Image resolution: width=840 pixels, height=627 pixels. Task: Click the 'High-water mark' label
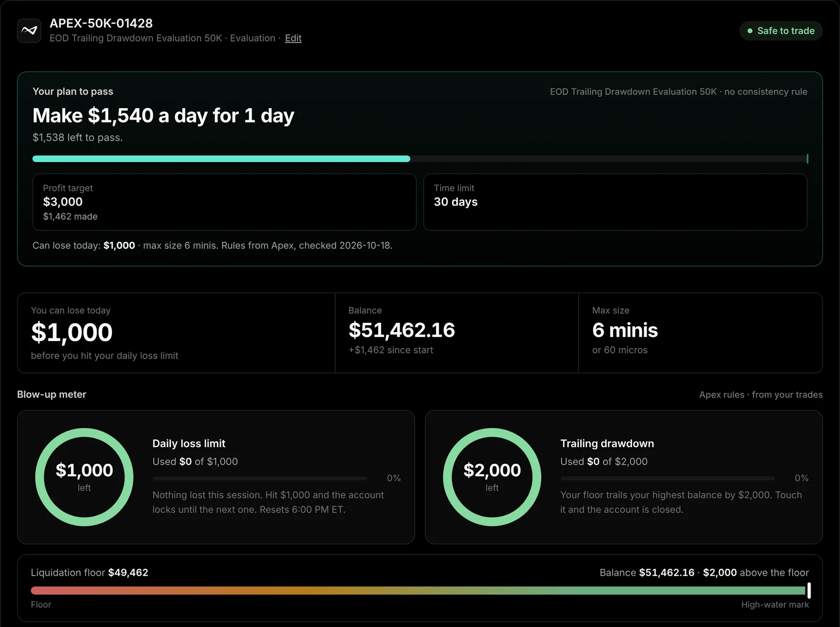[775, 604]
